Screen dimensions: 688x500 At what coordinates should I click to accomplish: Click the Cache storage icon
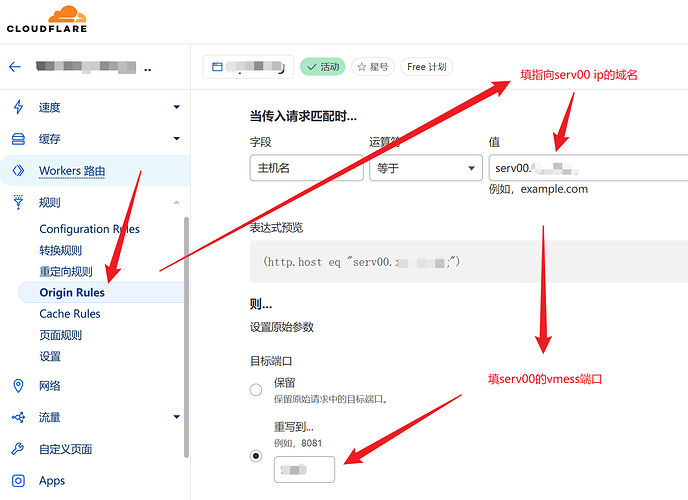coord(18,139)
